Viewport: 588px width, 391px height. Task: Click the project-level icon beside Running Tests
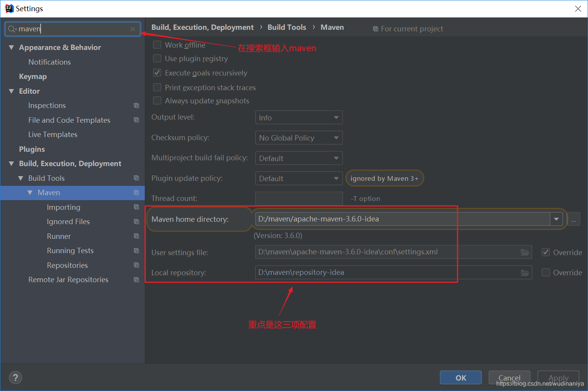tap(136, 251)
